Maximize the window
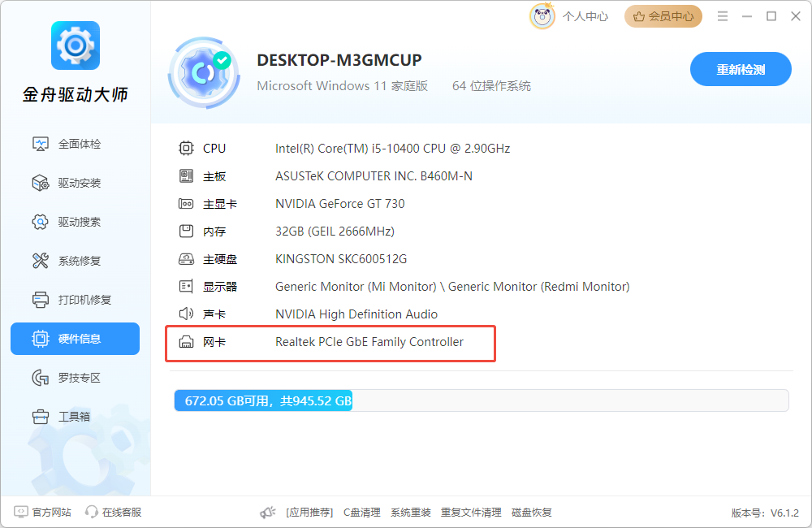The image size is (812, 528). pos(771,16)
